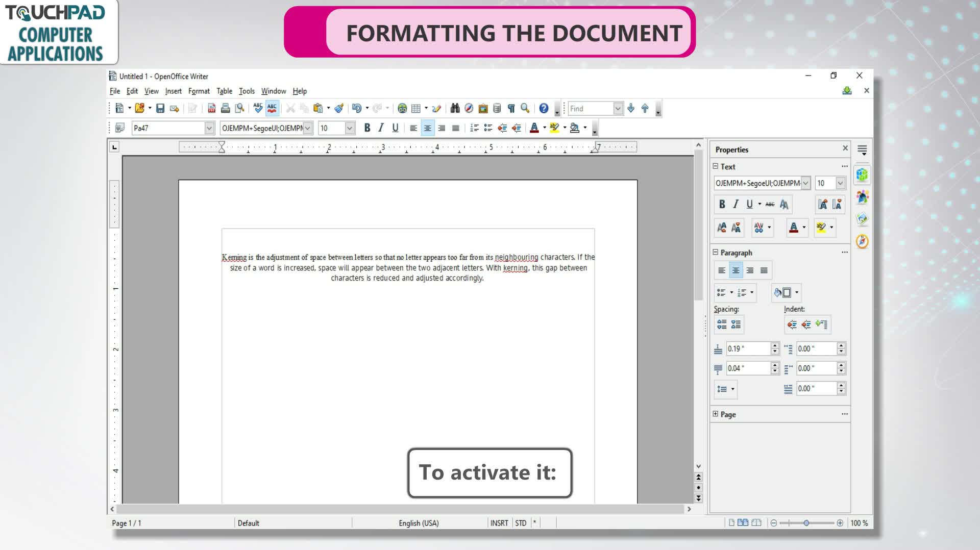Open OpenOffice Help question icon
This screenshot has height=550, width=980.
point(544,108)
